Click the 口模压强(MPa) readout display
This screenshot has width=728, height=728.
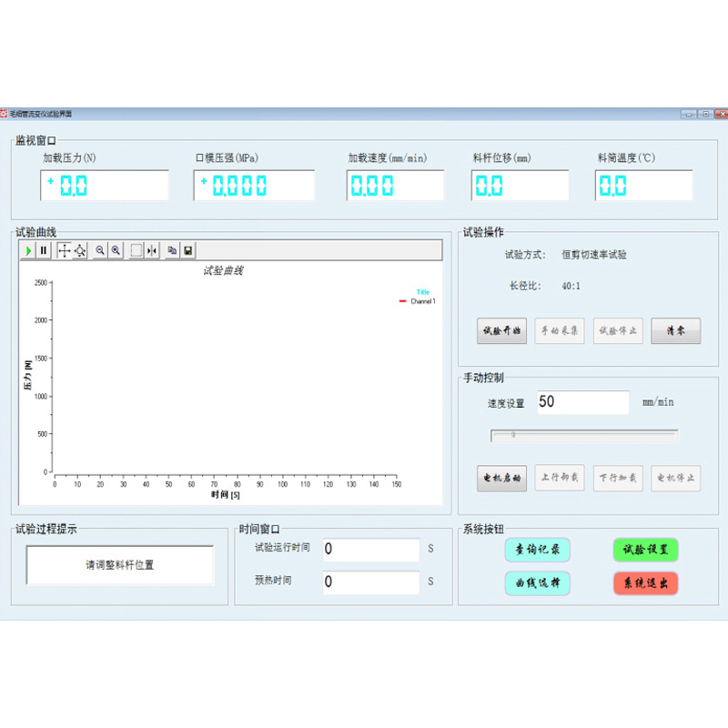tap(254, 186)
